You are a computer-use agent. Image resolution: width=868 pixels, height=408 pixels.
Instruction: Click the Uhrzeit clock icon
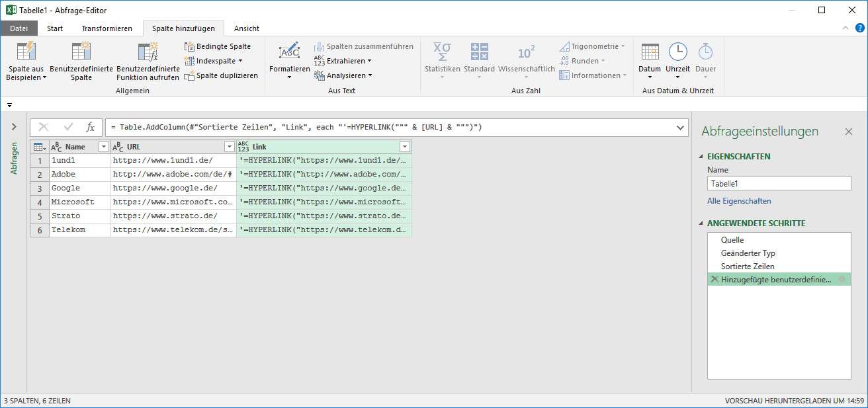(677, 52)
